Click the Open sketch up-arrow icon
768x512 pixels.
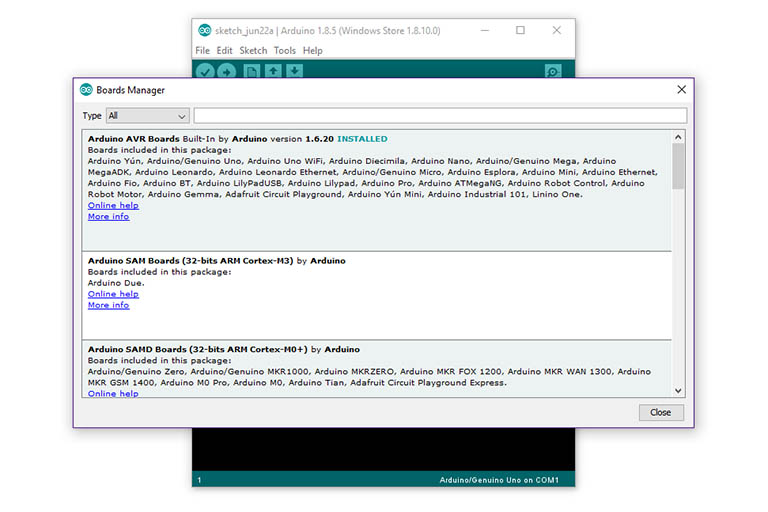(273, 71)
